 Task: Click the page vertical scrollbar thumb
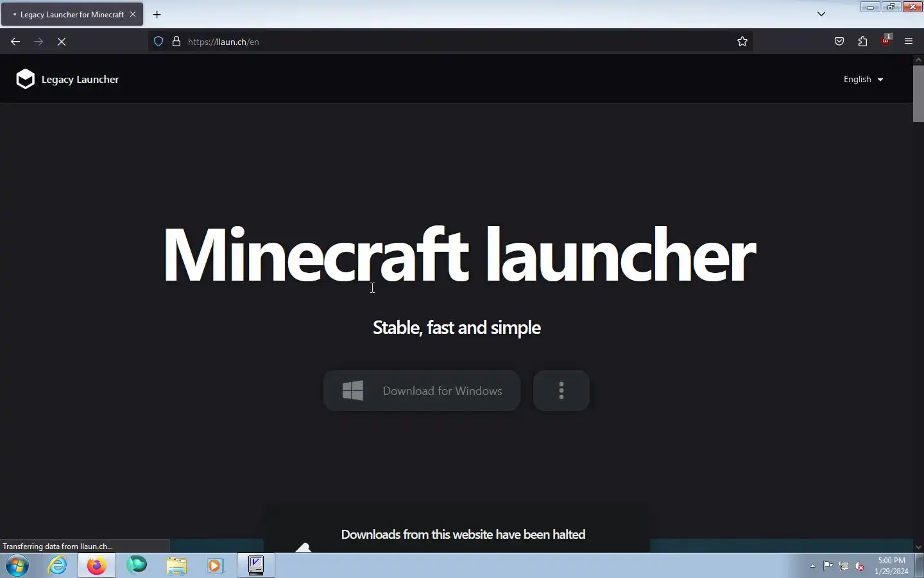click(x=918, y=93)
